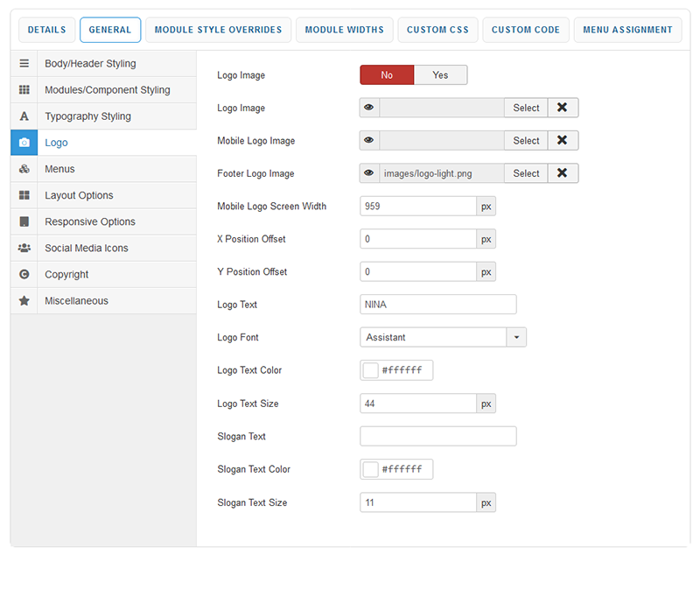Screen dimensions: 700x590
Task: Click the Typography Styling letter icon
Action: 24,116
